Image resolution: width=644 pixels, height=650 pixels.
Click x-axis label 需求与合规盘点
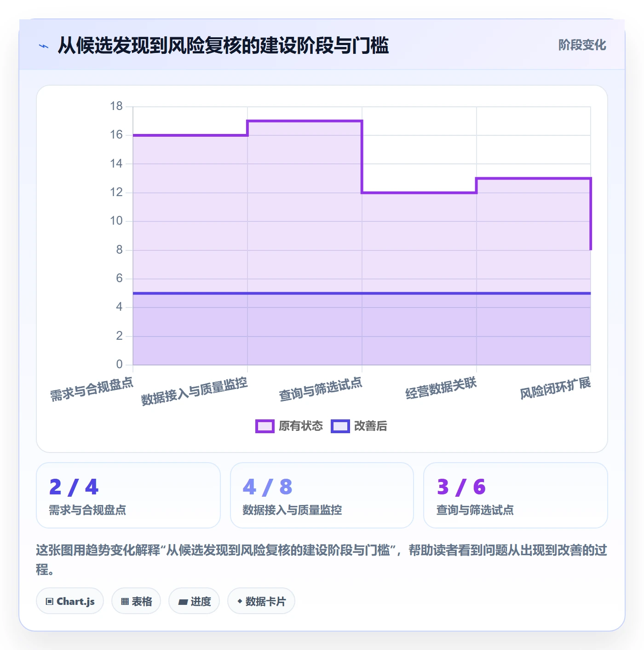click(x=92, y=389)
